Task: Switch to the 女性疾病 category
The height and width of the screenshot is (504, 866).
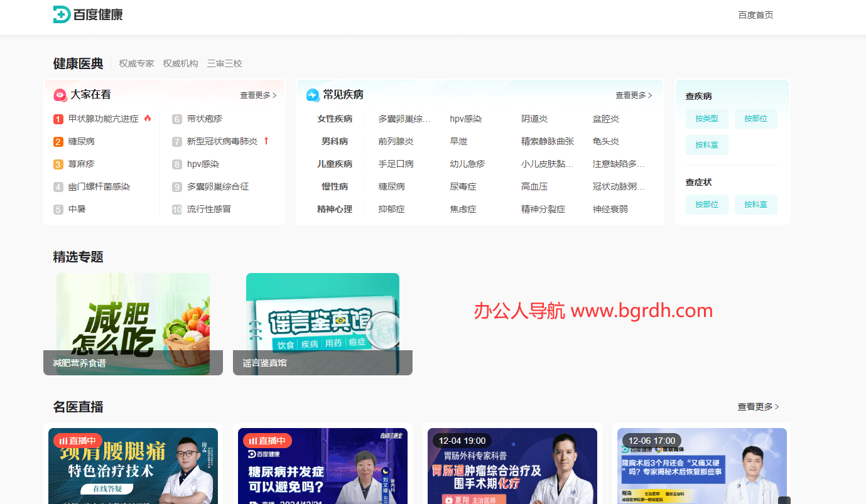Action: point(335,118)
